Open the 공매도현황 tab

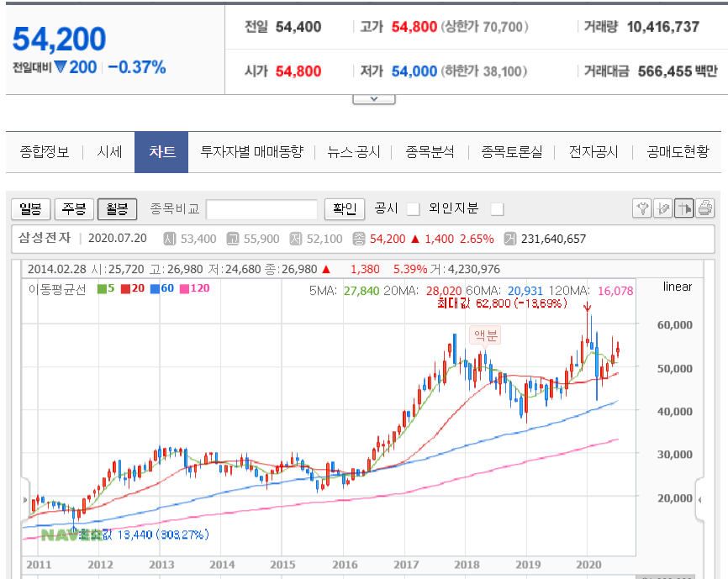678,152
